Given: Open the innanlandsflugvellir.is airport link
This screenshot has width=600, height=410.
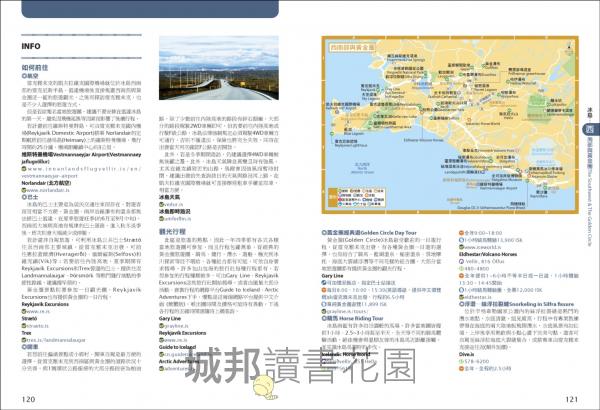Looking at the screenshot, I should (84, 172).
